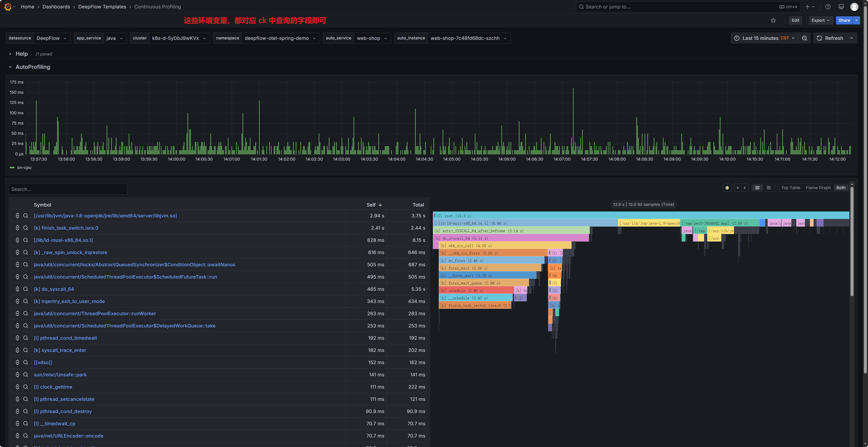Open flame graph color scheme picker

(727, 188)
